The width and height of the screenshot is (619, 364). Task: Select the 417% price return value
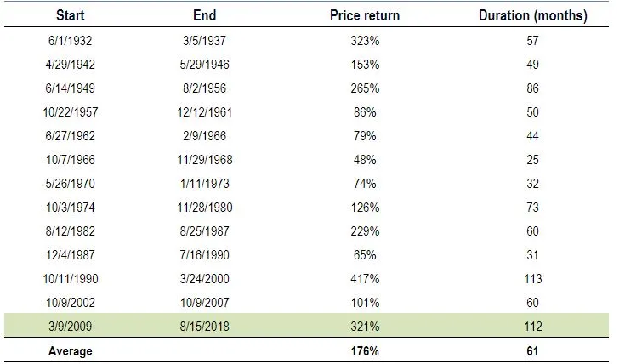coord(365,279)
